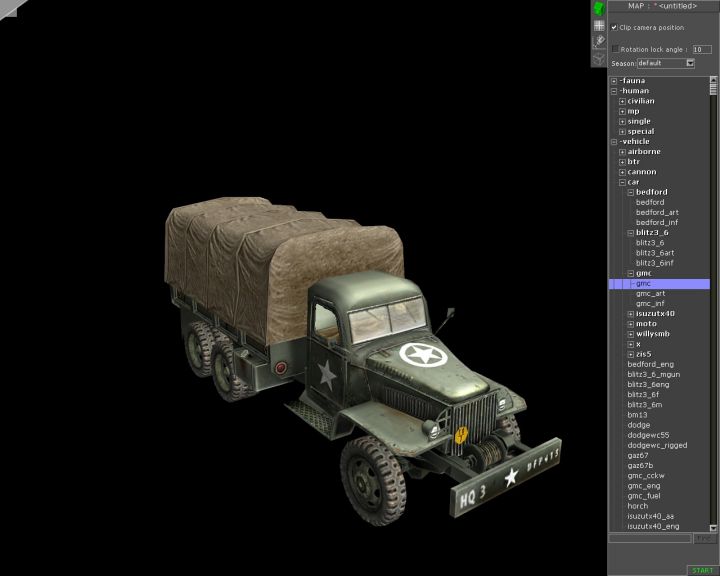
Task: Click the entity search text field
Action: point(650,538)
